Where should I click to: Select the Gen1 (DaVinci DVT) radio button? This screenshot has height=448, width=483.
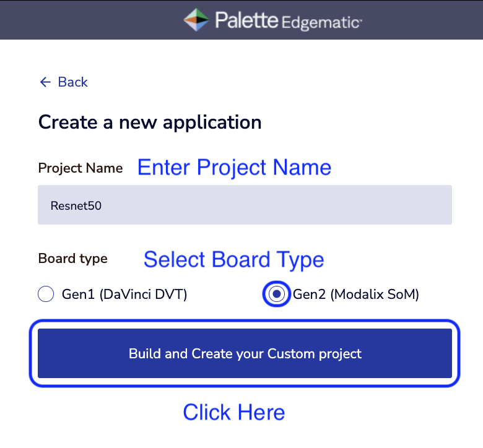click(x=46, y=295)
